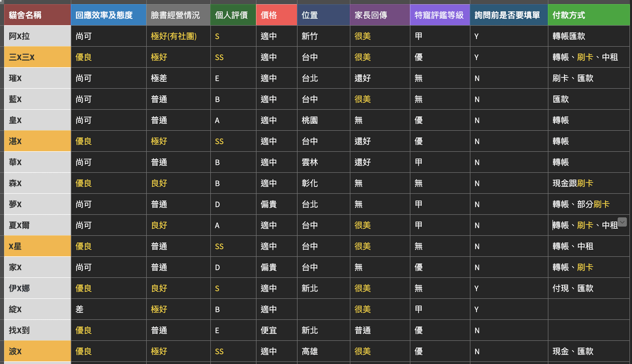Viewport: 632px width, 364px height.
Task: Select the 臉書經營情況 header cell
Action: pyautogui.click(x=178, y=15)
